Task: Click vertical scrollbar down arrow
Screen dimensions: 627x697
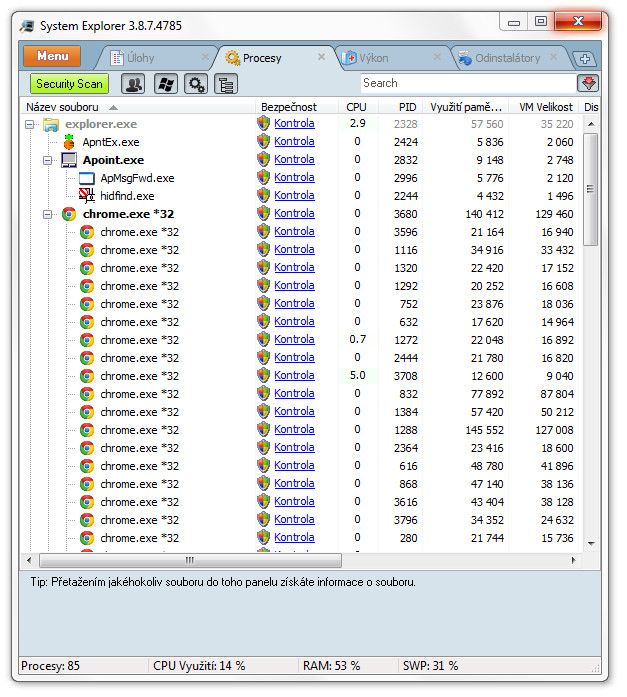Action: [x=591, y=543]
